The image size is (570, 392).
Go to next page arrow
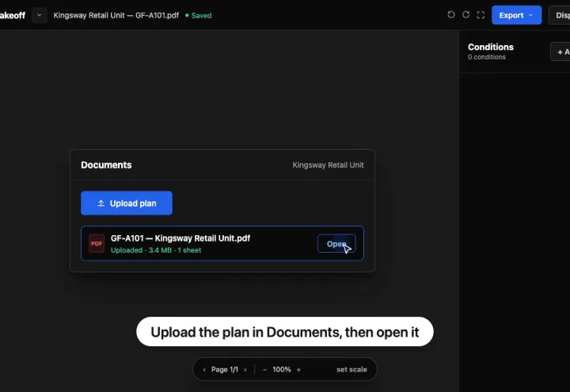(245, 370)
